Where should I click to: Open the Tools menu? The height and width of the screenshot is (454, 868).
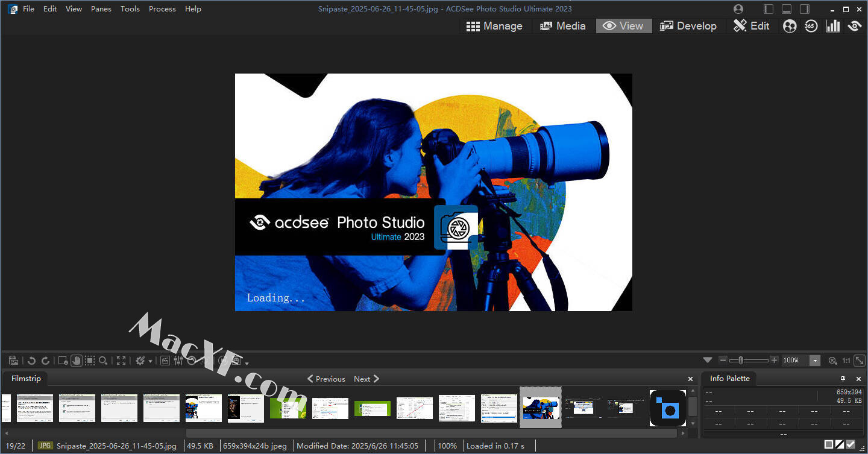(x=130, y=9)
